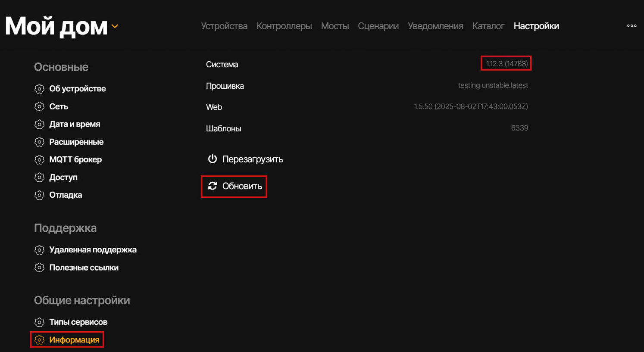Viewport: 644px width, 352px height.
Task: Click the gear icon beside Об устройстве
Action: click(x=39, y=89)
